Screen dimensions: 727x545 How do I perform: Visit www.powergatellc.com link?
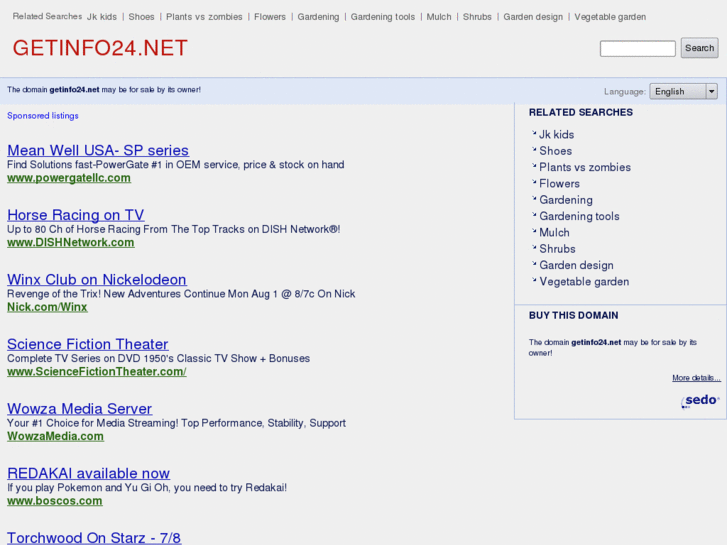tap(69, 178)
